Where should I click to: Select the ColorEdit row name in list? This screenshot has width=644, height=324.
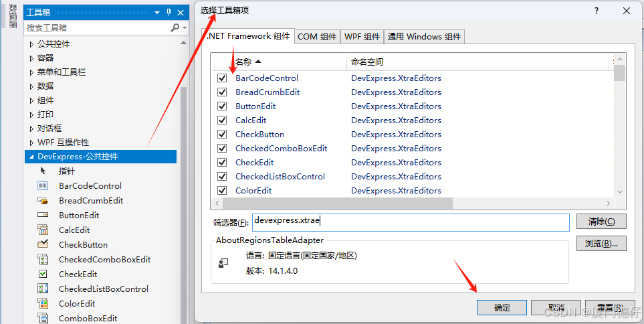point(253,190)
